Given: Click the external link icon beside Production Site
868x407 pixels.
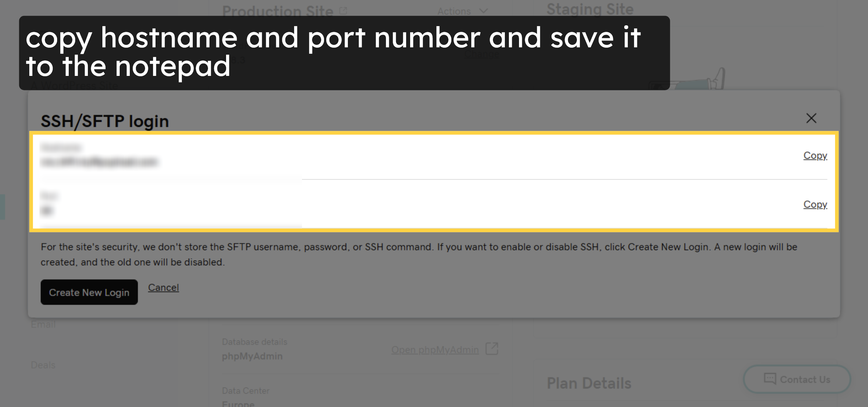Looking at the screenshot, I should (x=343, y=10).
